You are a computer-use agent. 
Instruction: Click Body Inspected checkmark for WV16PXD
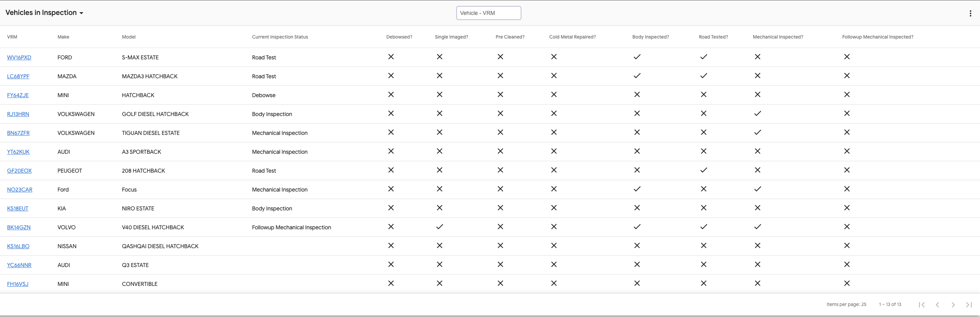(x=637, y=57)
